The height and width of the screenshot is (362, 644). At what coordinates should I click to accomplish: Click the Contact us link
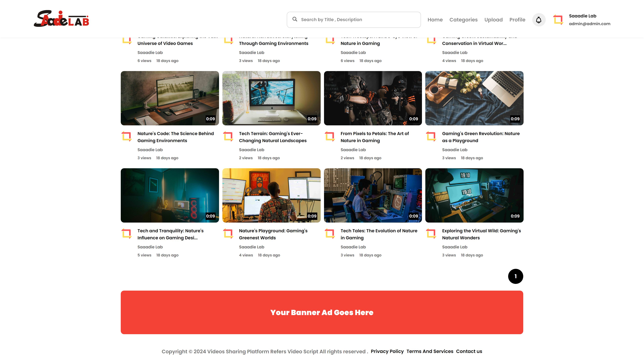469,351
